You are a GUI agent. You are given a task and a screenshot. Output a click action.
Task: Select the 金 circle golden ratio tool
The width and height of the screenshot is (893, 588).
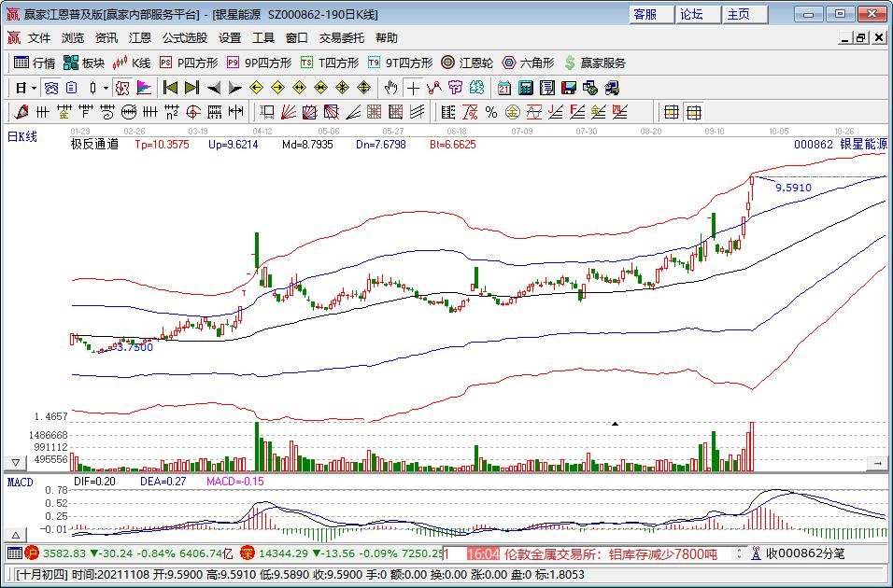pos(513,113)
